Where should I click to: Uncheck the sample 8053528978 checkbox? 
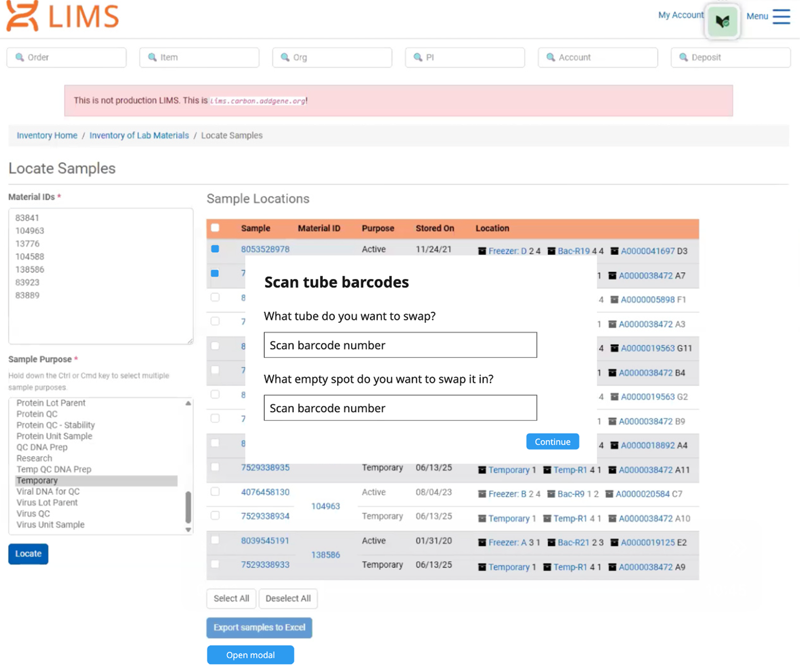pos(215,249)
